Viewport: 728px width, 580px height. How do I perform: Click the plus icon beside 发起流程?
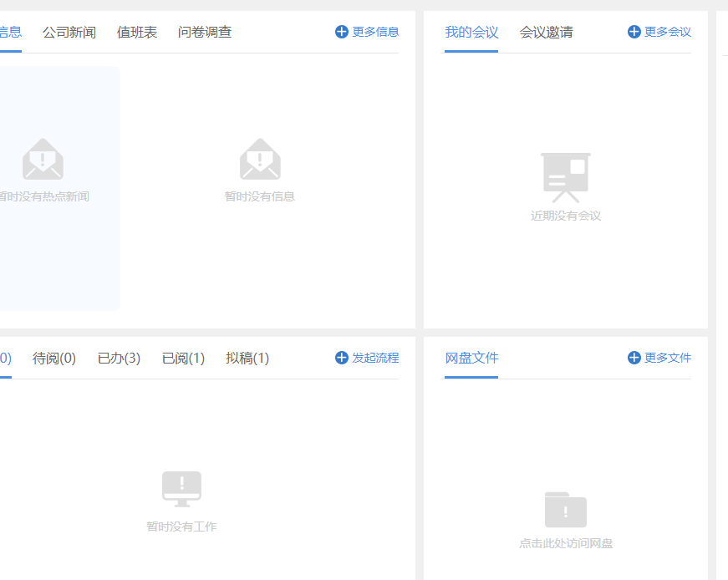pos(342,358)
